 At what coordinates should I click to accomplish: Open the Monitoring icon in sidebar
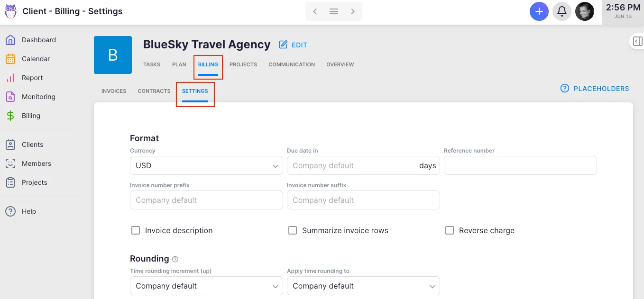coord(10,97)
